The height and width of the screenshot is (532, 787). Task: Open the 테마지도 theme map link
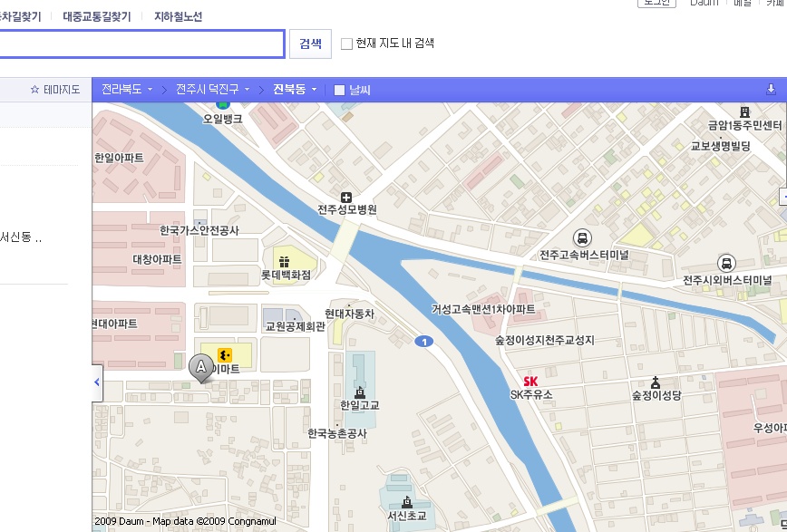point(55,90)
